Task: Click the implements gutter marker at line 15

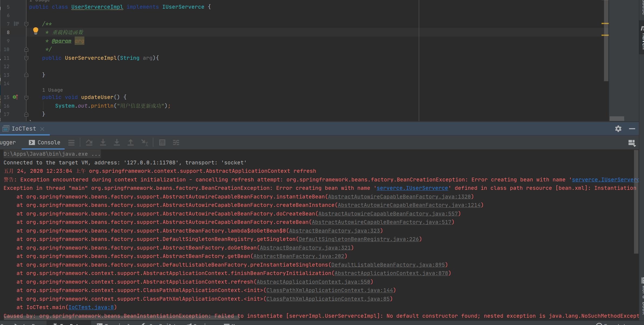Action: pyautogui.click(x=15, y=97)
